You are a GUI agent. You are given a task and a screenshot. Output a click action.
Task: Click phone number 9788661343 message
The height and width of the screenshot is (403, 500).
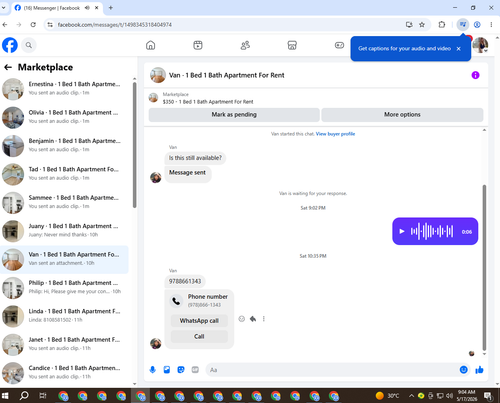tap(185, 281)
